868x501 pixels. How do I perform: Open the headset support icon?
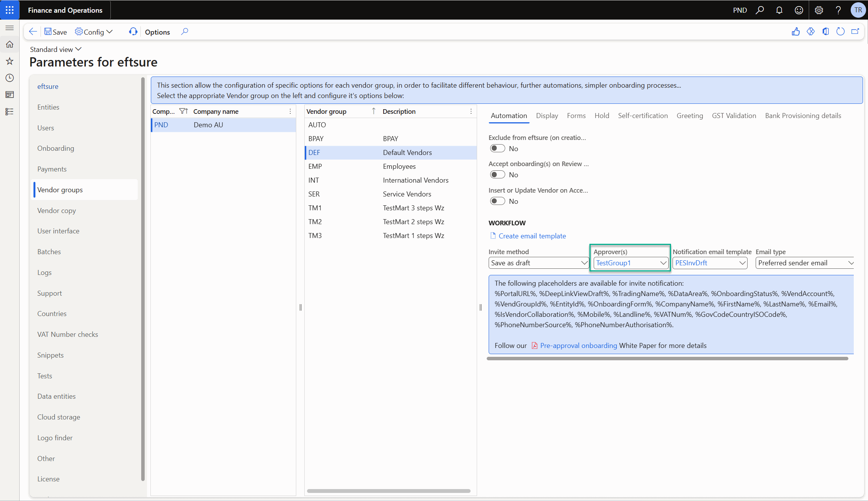point(133,32)
